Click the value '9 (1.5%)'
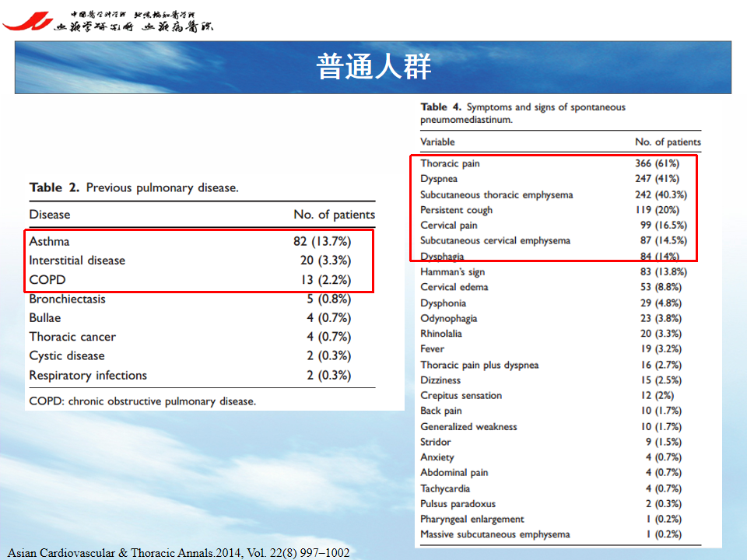The image size is (747, 560). (x=664, y=443)
